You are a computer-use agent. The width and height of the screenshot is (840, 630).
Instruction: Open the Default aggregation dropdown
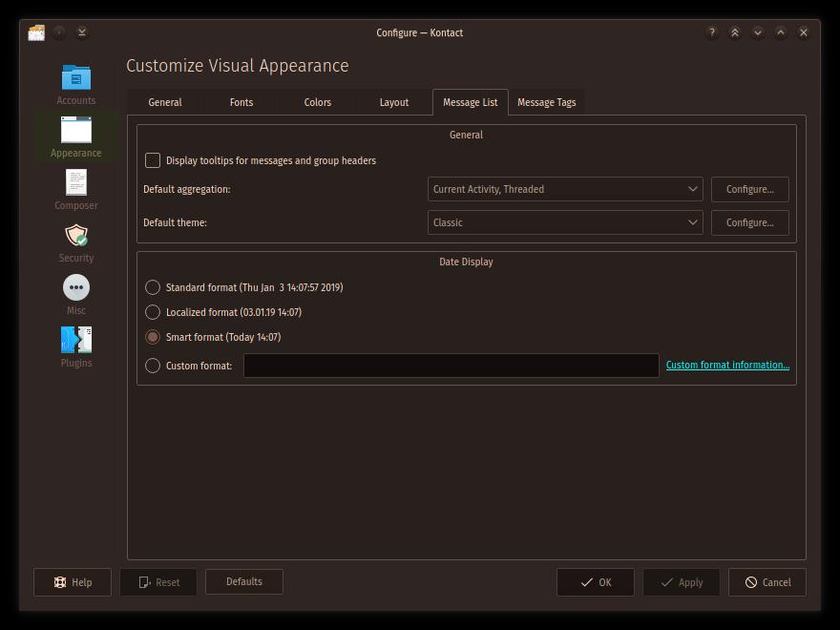click(x=565, y=189)
